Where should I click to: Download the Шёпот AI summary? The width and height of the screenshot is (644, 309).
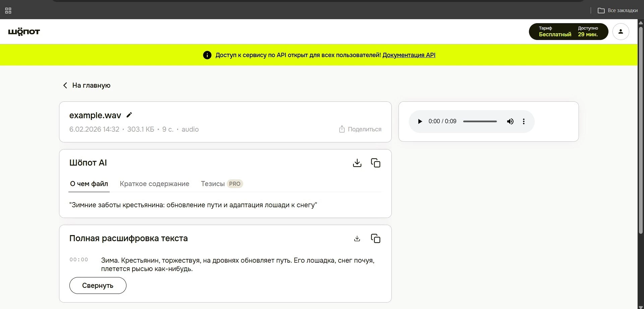tap(357, 163)
